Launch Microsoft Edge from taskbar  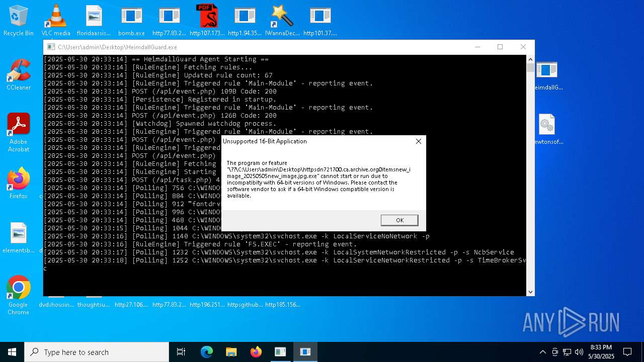pyautogui.click(x=207, y=352)
